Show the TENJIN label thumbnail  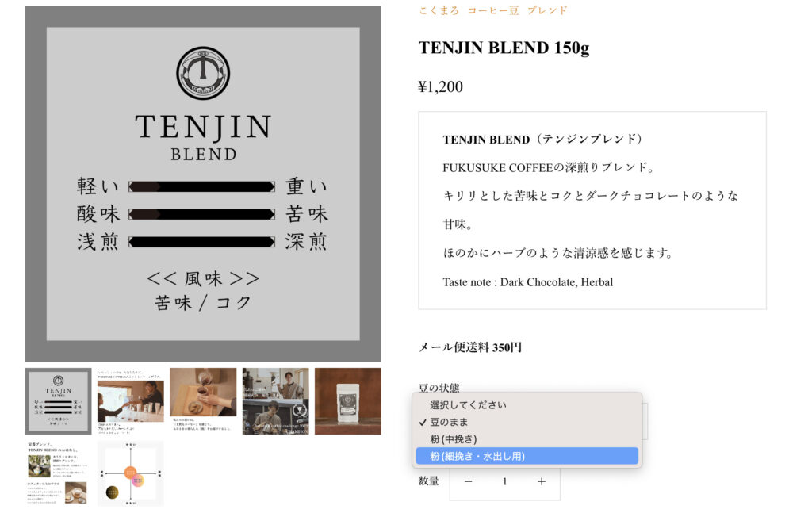click(x=58, y=401)
